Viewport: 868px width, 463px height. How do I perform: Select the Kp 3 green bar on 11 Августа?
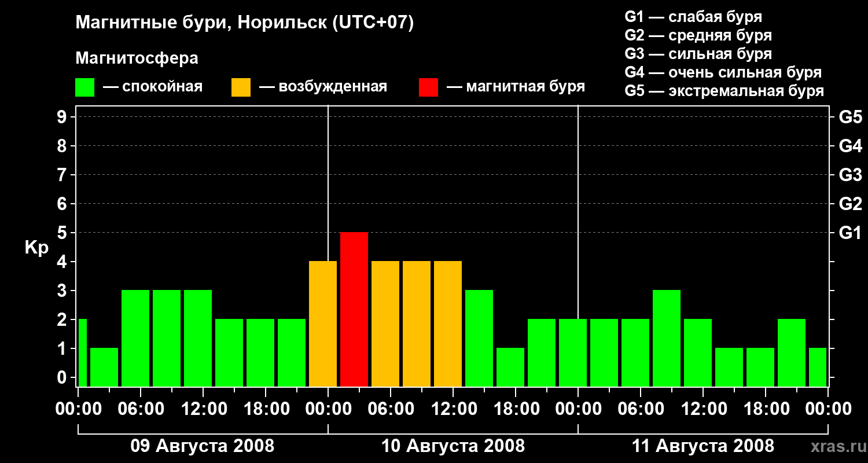667,338
